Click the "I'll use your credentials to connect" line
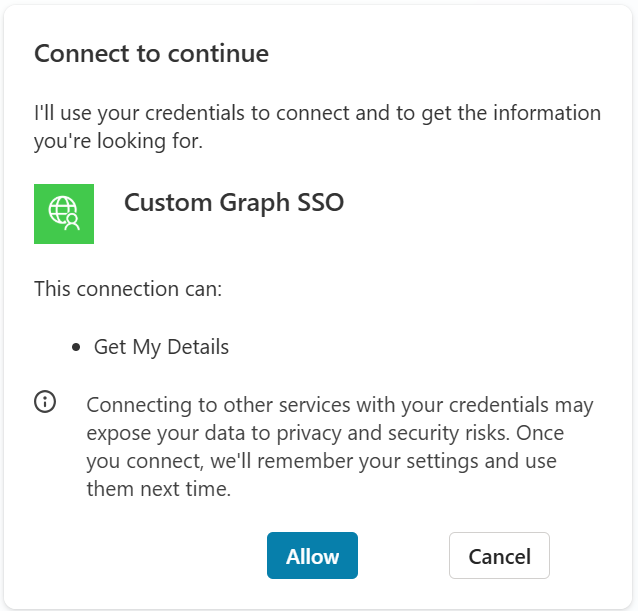The height and width of the screenshot is (611, 638). [317, 113]
